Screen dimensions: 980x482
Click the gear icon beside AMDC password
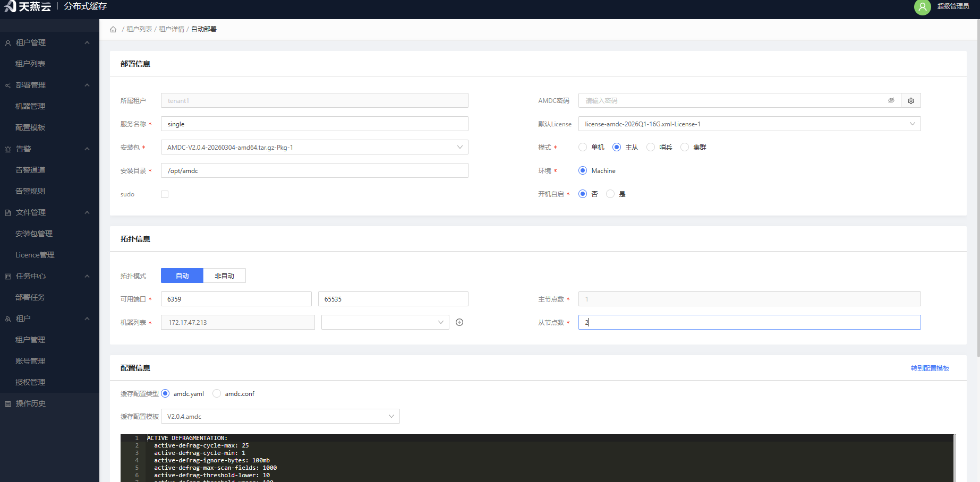tap(911, 100)
